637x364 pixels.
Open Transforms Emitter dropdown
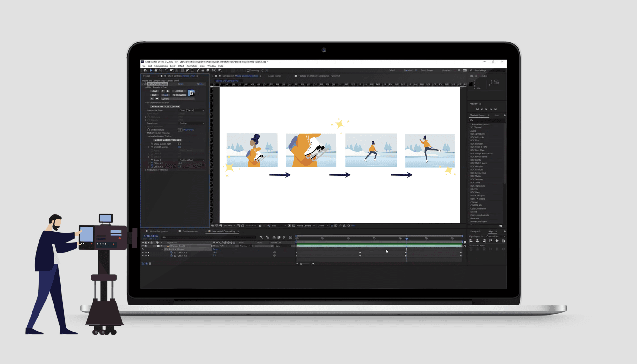[x=191, y=124]
